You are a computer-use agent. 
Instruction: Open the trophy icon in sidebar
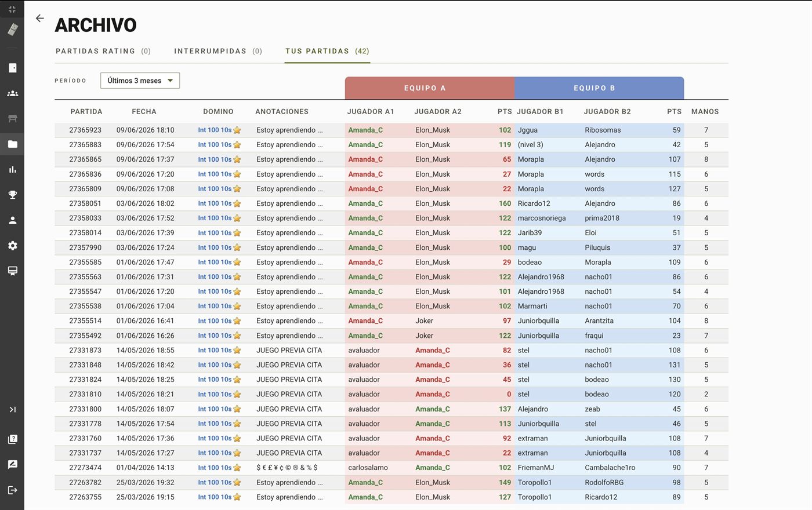click(x=12, y=195)
